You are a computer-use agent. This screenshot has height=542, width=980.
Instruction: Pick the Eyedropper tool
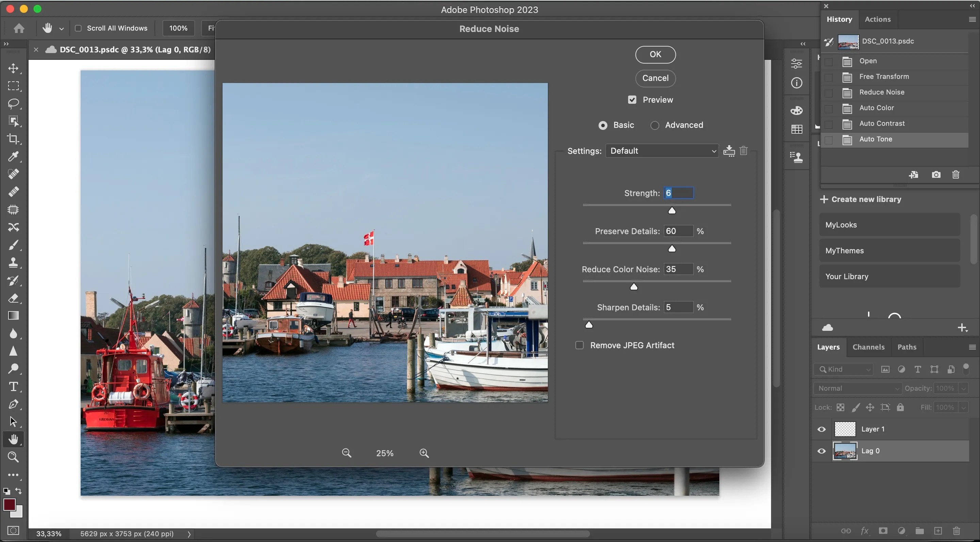point(14,157)
